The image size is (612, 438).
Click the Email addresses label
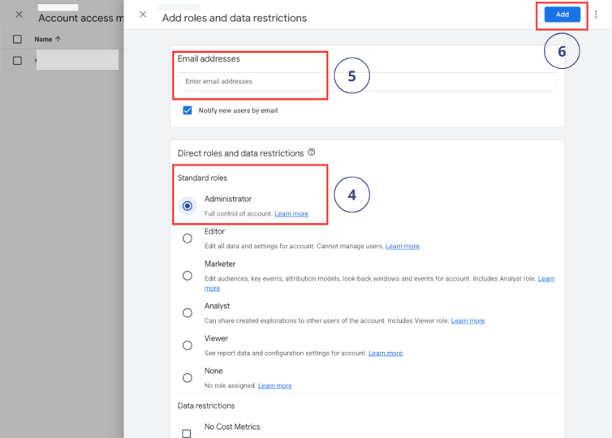pyautogui.click(x=209, y=59)
